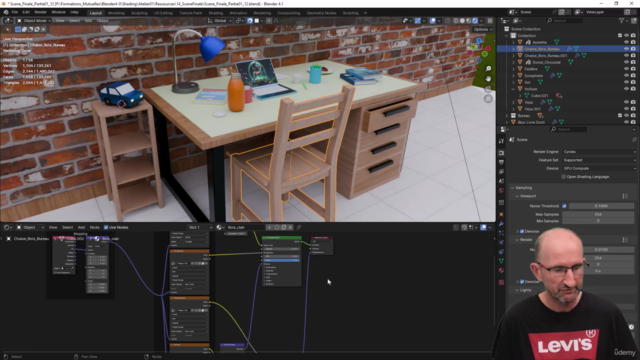Image resolution: width=640 pixels, height=360 pixels.
Task: Open Feature Set dropdown showing Supported
Action: [599, 160]
